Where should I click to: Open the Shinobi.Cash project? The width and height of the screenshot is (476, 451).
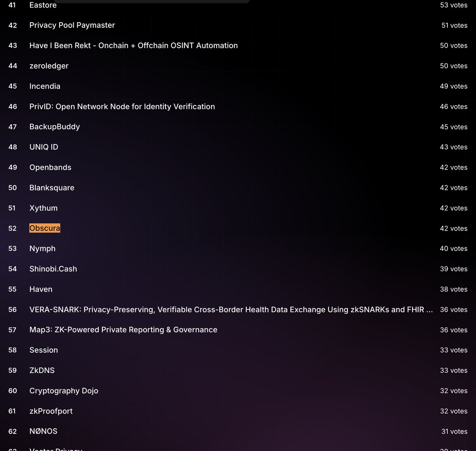(x=53, y=269)
